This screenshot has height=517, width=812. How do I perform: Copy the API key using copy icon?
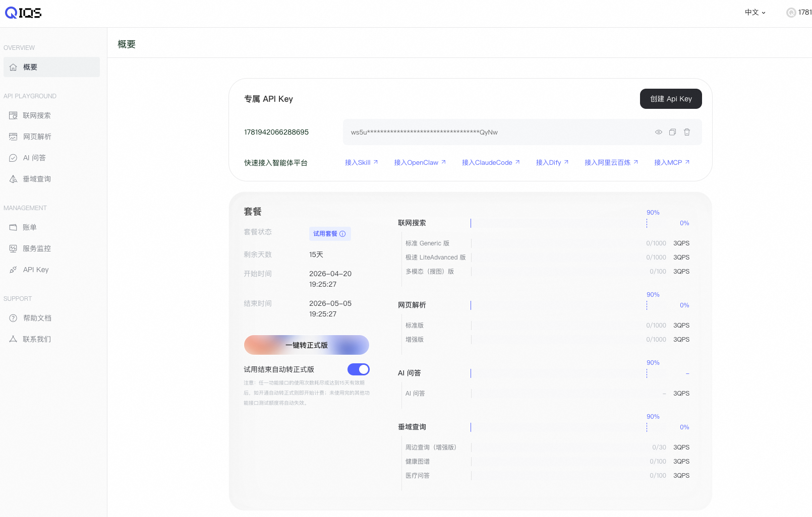click(x=672, y=132)
